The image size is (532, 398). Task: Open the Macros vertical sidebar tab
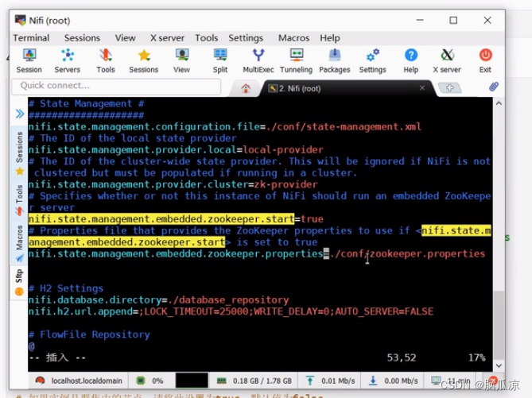coord(20,243)
